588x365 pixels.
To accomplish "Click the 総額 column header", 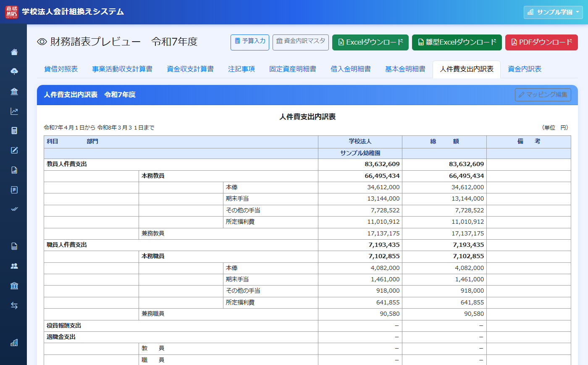I will [444, 142].
